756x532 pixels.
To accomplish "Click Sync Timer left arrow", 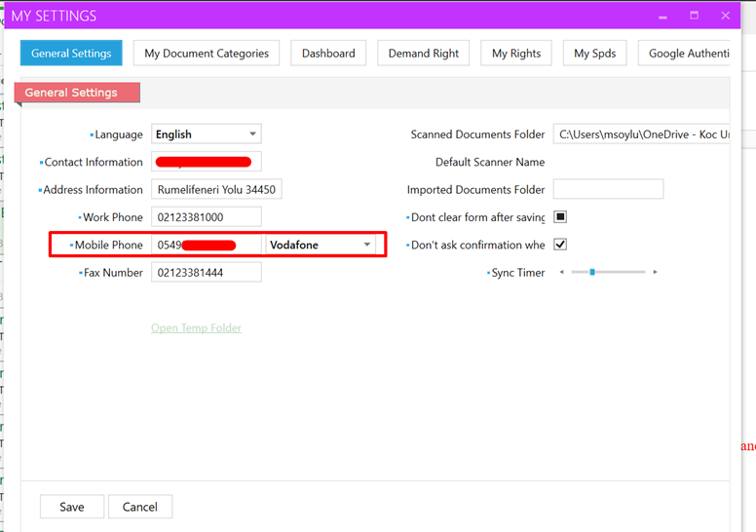I will [x=562, y=273].
